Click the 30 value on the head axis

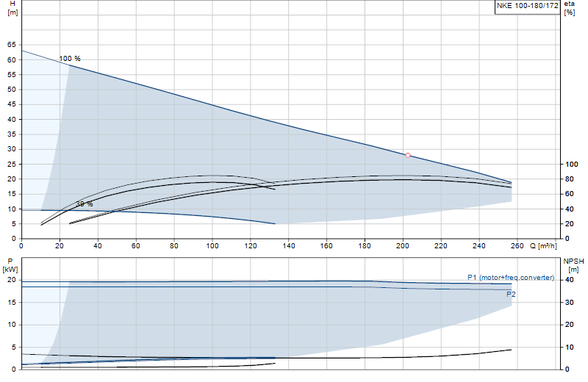[x=12, y=149]
